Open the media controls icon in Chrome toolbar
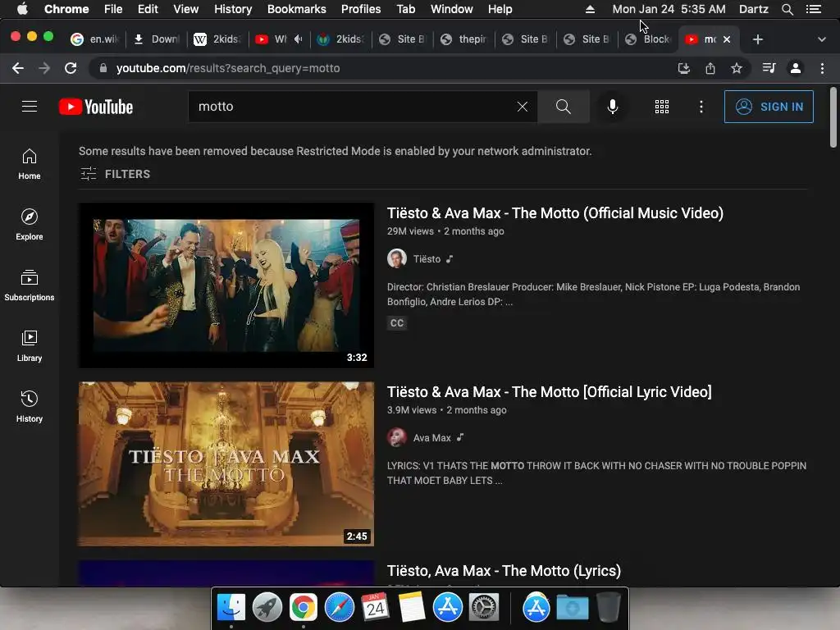 [769, 68]
